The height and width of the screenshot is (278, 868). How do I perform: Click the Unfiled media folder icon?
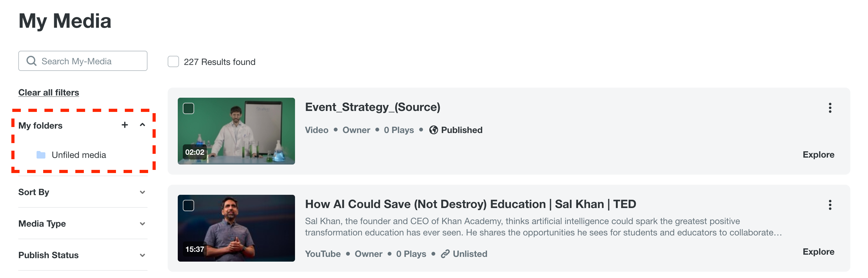[x=41, y=155]
